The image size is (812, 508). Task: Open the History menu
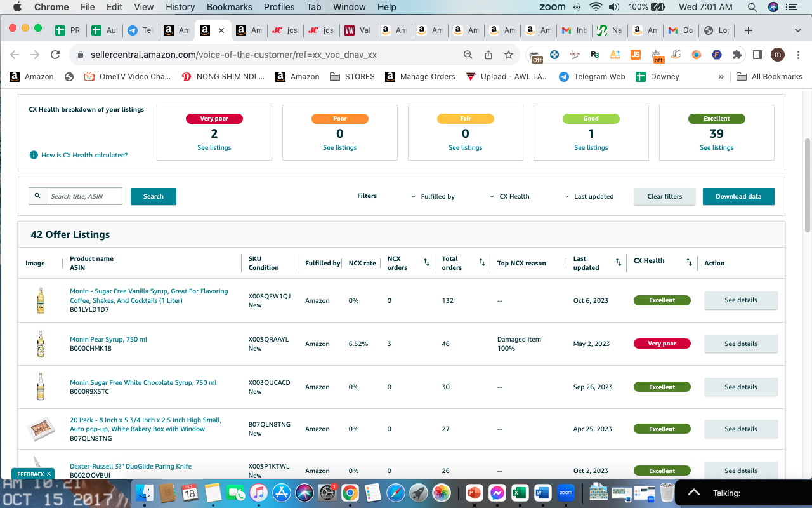180,7
